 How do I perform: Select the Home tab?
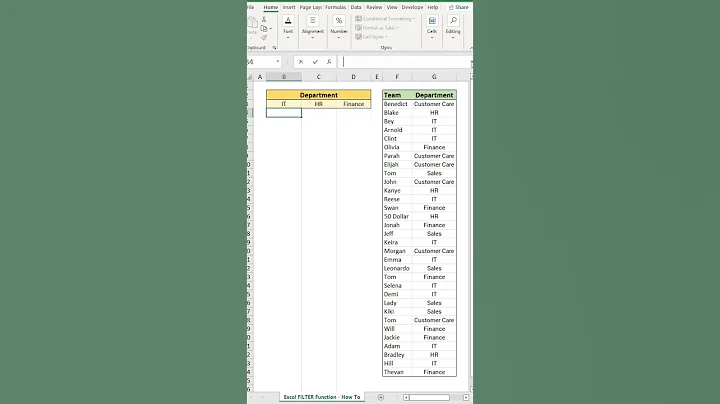(270, 7)
